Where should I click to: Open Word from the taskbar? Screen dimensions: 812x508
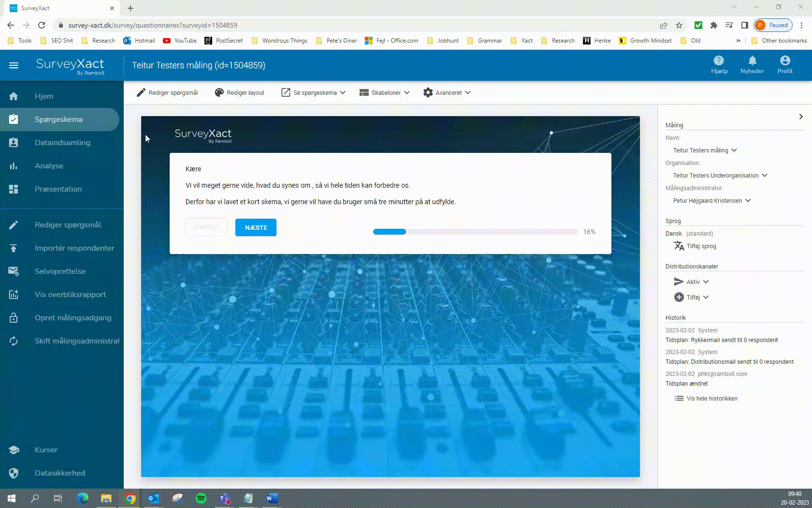tap(272, 498)
